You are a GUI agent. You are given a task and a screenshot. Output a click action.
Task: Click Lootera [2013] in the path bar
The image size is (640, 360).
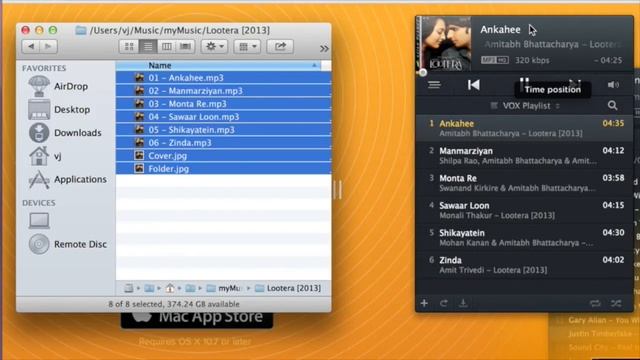[x=288, y=288]
